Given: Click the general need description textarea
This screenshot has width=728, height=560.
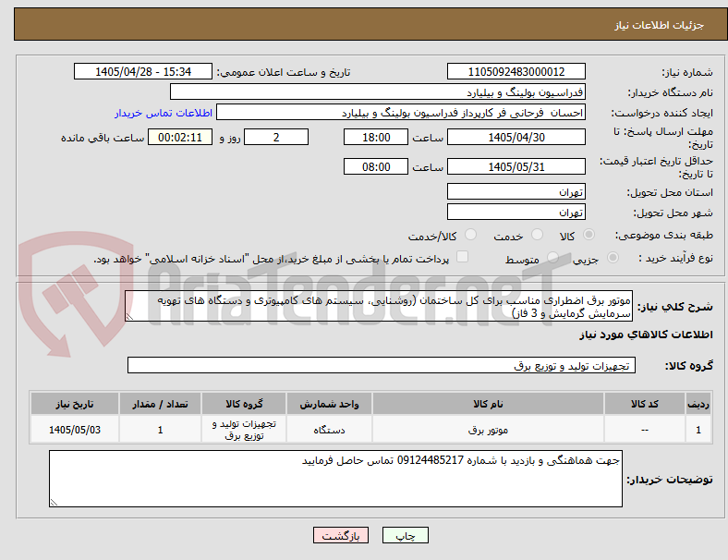Looking at the screenshot, I should click(x=379, y=306).
